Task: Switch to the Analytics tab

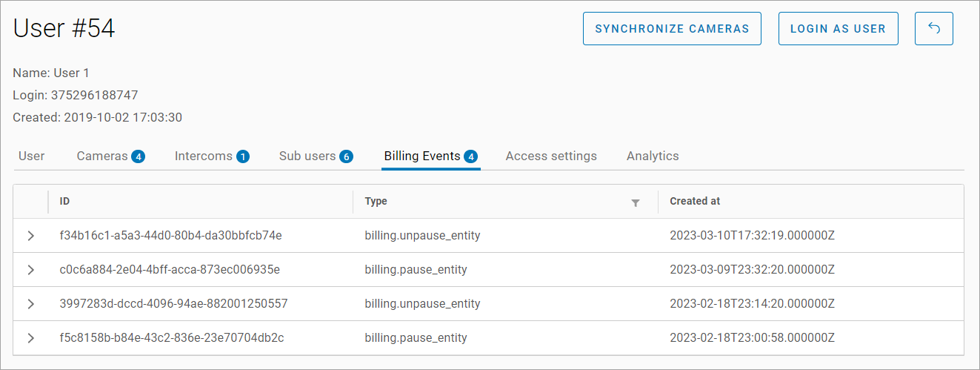Action: pos(653,156)
